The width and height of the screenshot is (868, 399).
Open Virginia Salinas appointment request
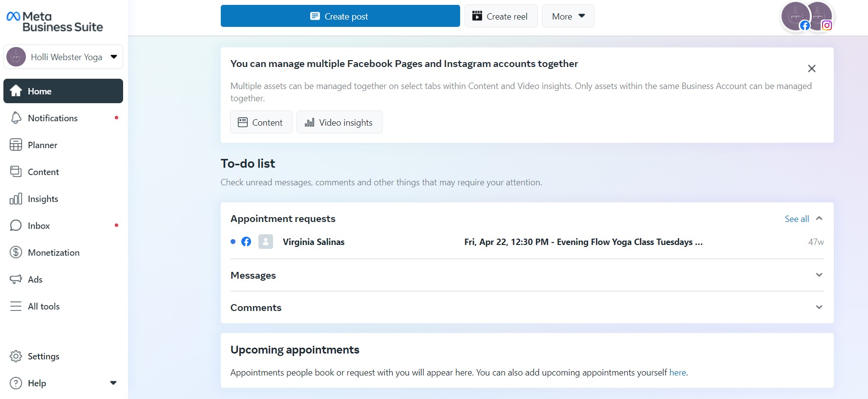click(x=527, y=242)
